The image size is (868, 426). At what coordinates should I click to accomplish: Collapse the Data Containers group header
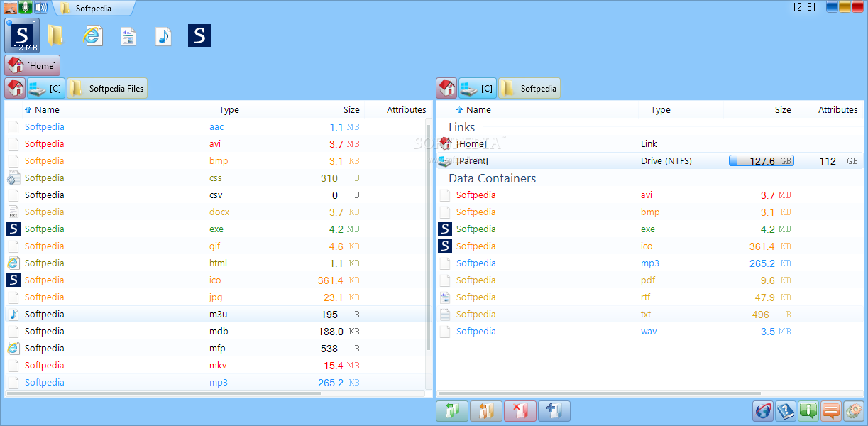(x=492, y=178)
